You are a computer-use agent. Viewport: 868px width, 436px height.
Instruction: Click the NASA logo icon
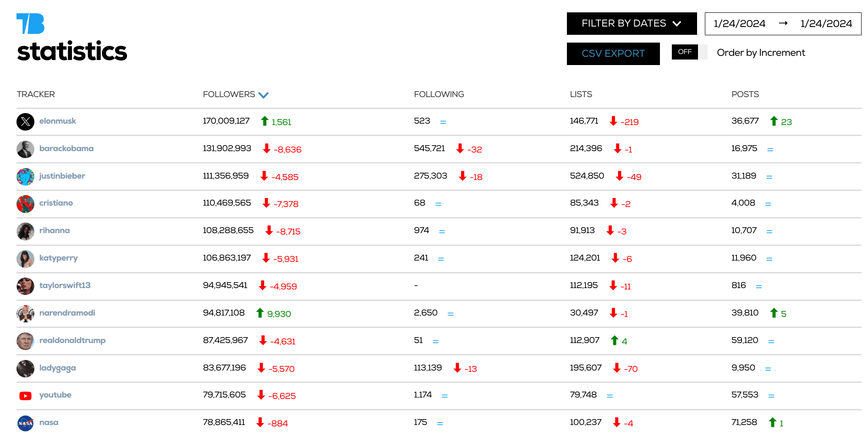tap(25, 423)
